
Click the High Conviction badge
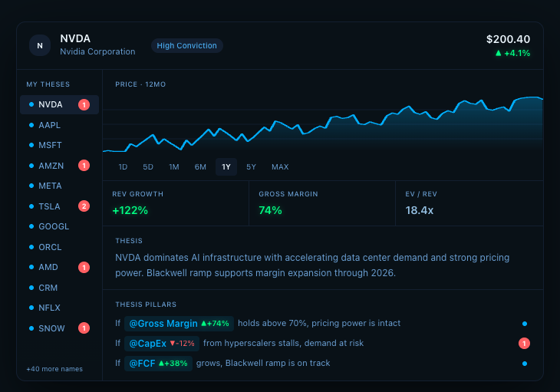pyautogui.click(x=186, y=46)
